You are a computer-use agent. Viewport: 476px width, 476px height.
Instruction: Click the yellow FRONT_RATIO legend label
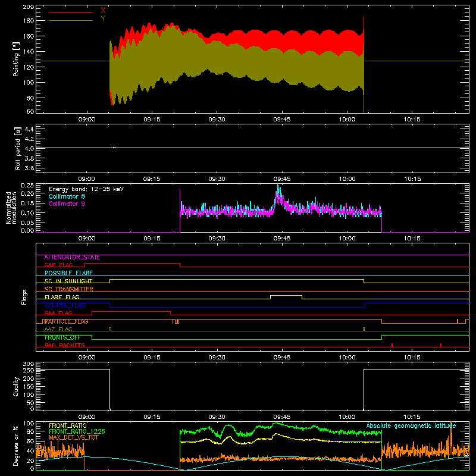(68, 425)
